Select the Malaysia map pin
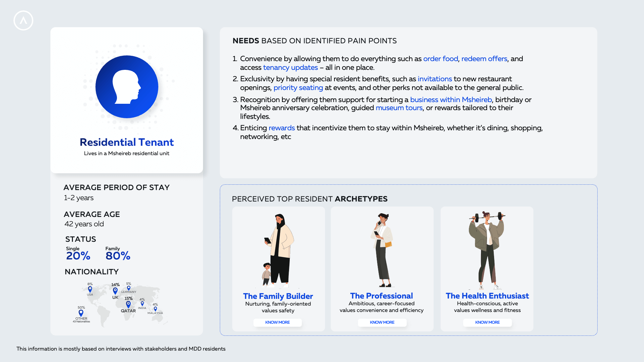644x362 pixels. tap(155, 309)
